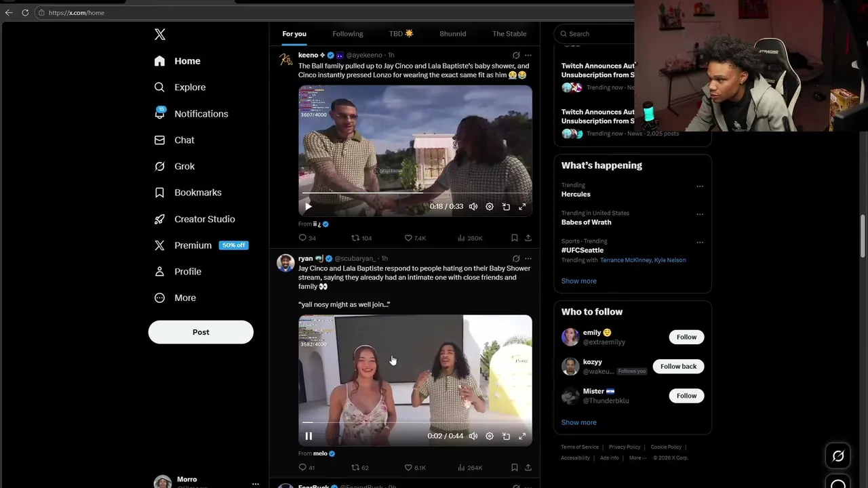
Task: Open more options for #UFCSeattle trend
Action: [700, 243]
